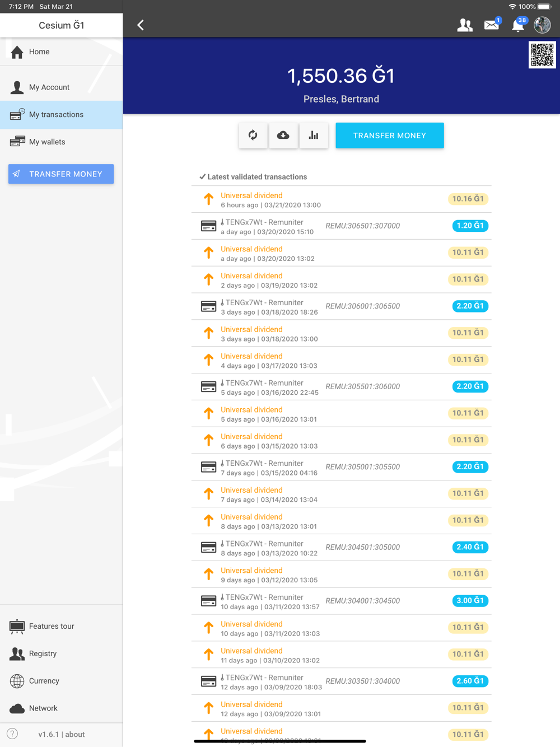
Task: Open Home in the sidebar
Action: [62, 52]
